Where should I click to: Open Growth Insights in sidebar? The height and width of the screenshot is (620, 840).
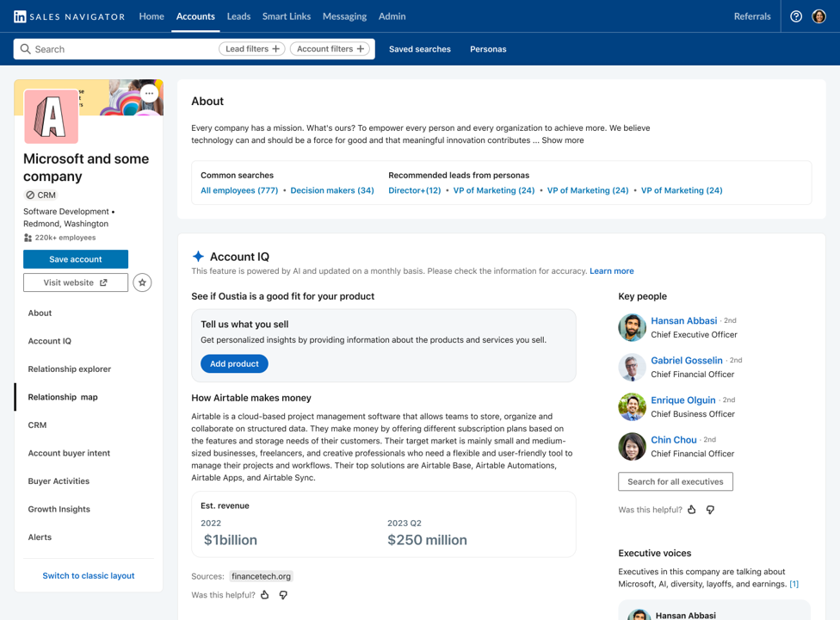59,509
